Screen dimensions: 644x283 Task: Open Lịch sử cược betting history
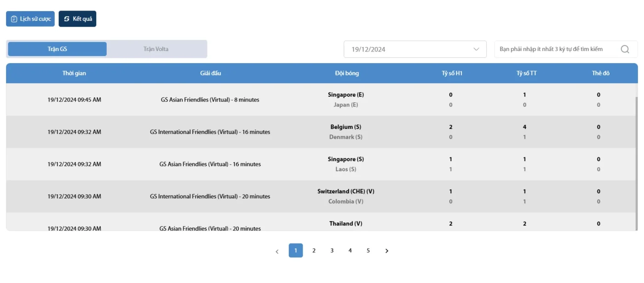[30, 19]
